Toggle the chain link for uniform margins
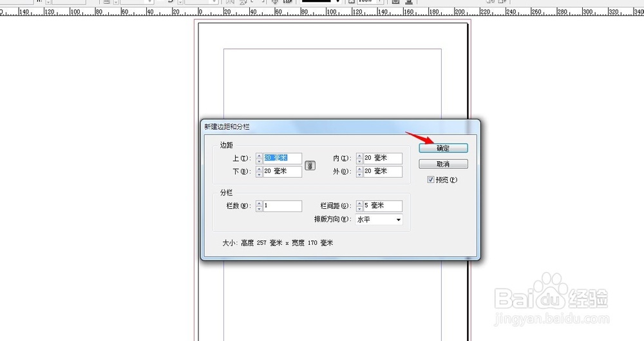This screenshot has height=341, width=644. coord(310,166)
